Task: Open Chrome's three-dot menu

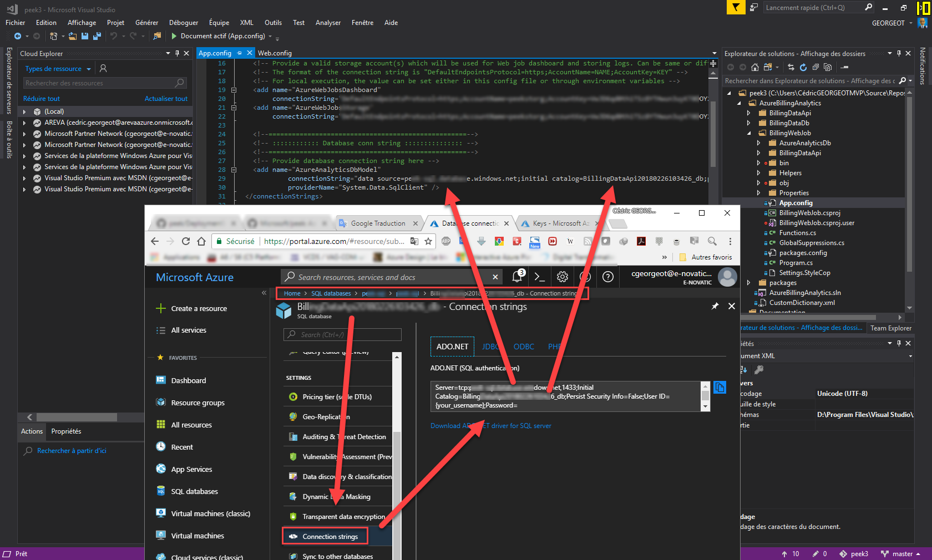Action: point(730,241)
